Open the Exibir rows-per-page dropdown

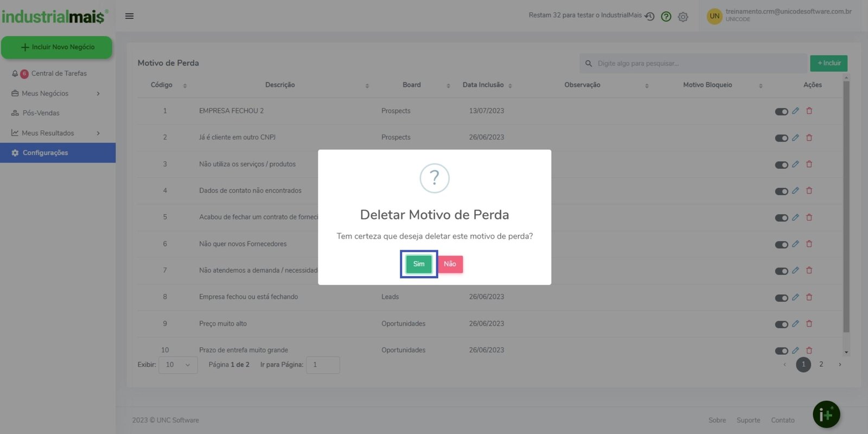(x=178, y=365)
